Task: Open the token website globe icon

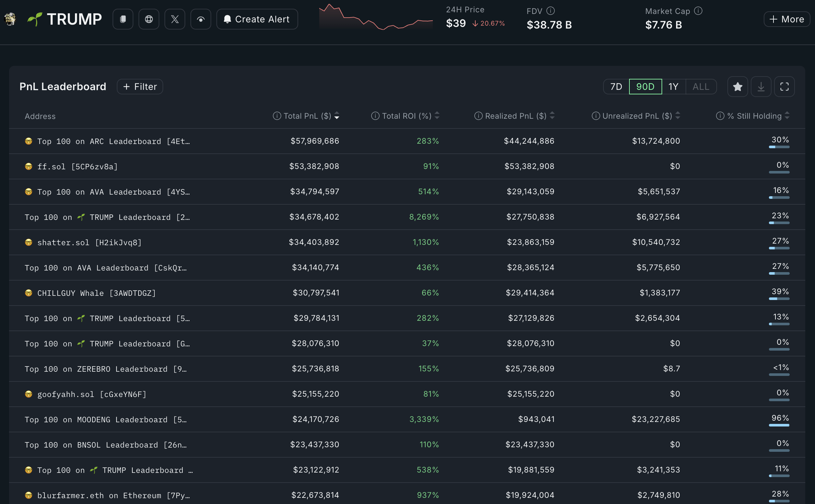Action: [x=149, y=19]
